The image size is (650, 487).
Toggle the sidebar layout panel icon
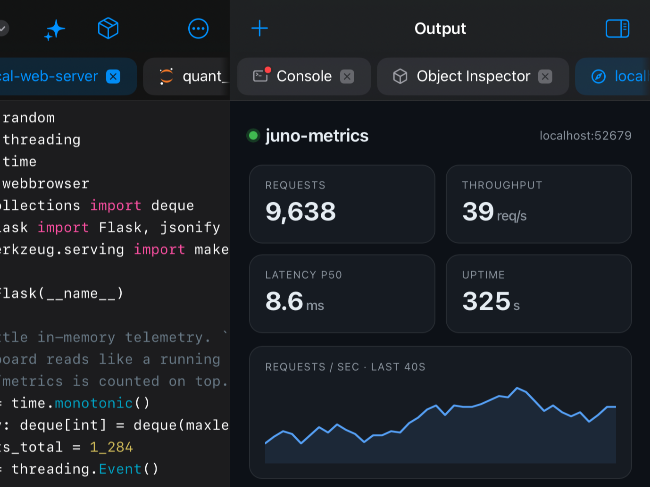click(x=617, y=29)
